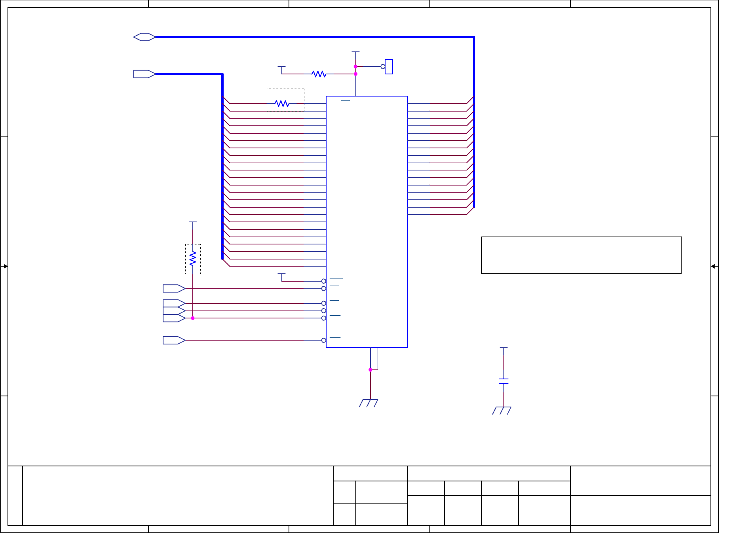
Task: Select the thick vertical bus line right of the IC
Action: tap(474, 122)
